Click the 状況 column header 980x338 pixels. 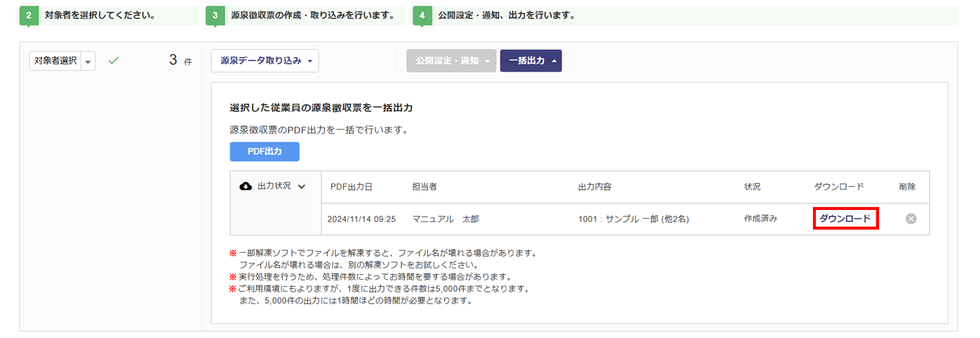(752, 187)
